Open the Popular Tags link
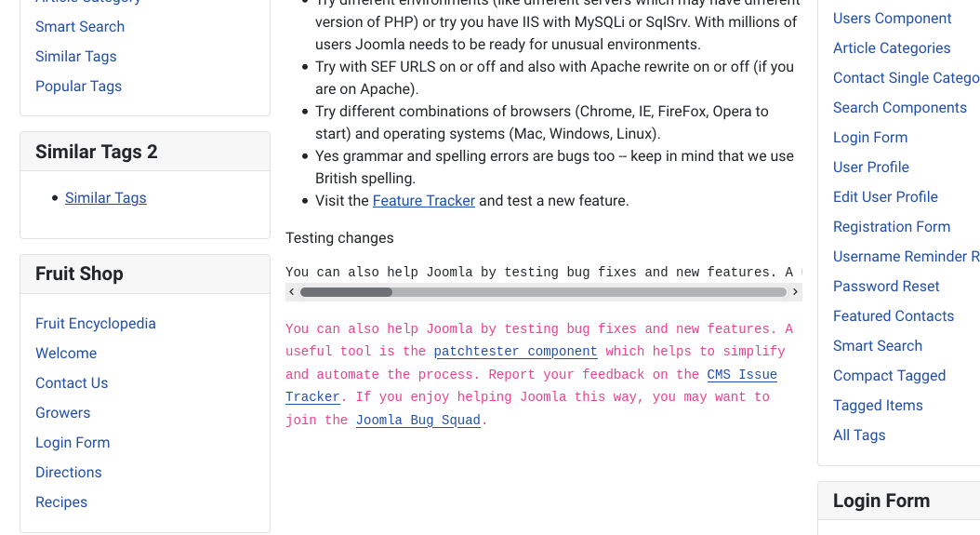 pos(78,87)
